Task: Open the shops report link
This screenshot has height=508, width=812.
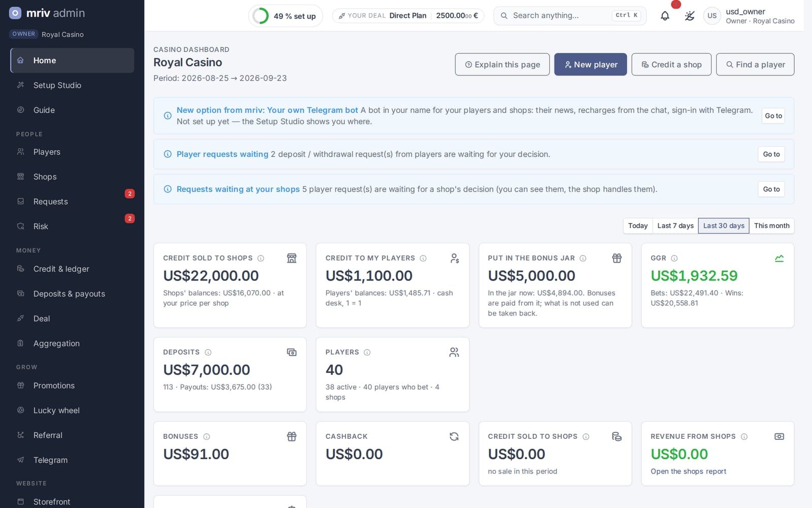Action: [x=688, y=471]
